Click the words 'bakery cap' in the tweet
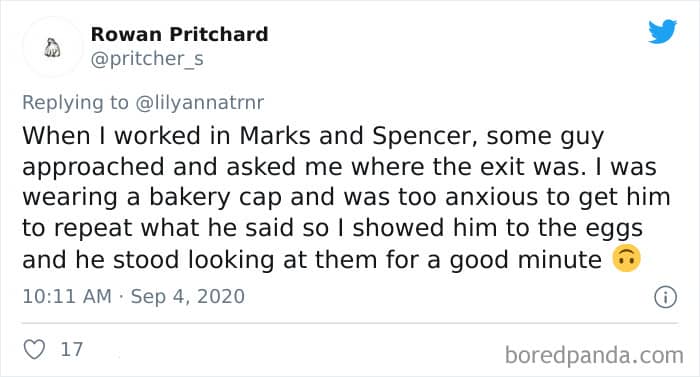This screenshot has width=700, height=377. click(215, 197)
